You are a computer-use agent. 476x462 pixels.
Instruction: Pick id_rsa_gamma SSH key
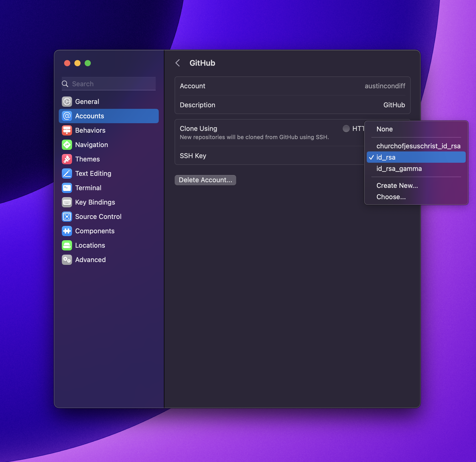[x=416, y=169]
